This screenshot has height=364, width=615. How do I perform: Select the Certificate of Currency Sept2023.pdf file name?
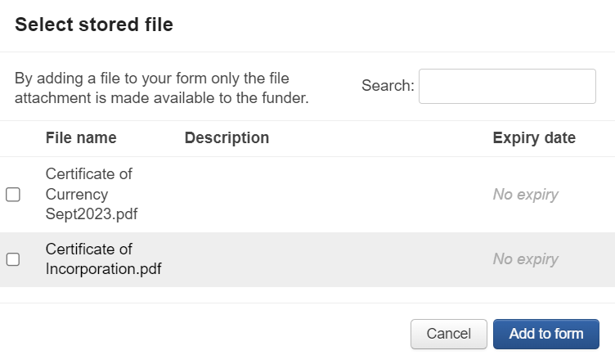[x=92, y=194]
